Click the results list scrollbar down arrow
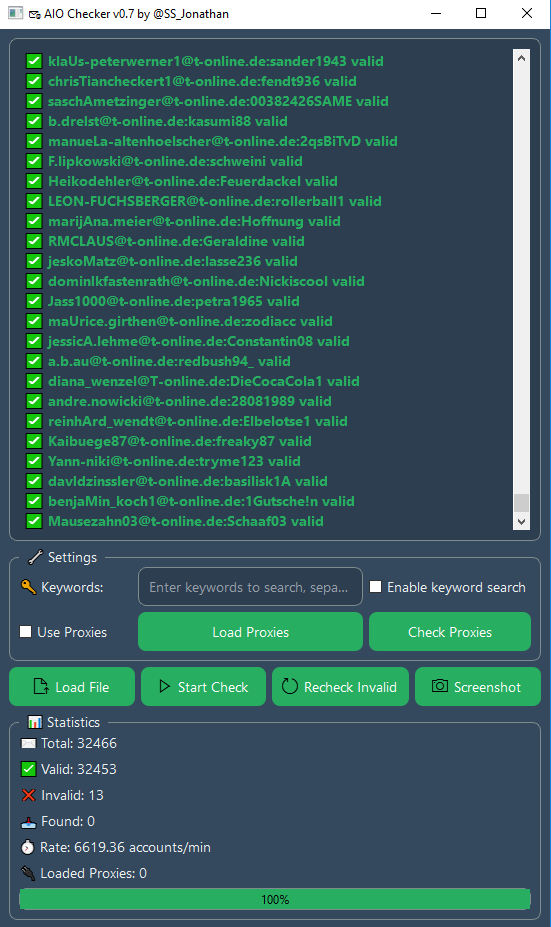Image resolution: width=551 pixels, height=927 pixels. click(521, 521)
